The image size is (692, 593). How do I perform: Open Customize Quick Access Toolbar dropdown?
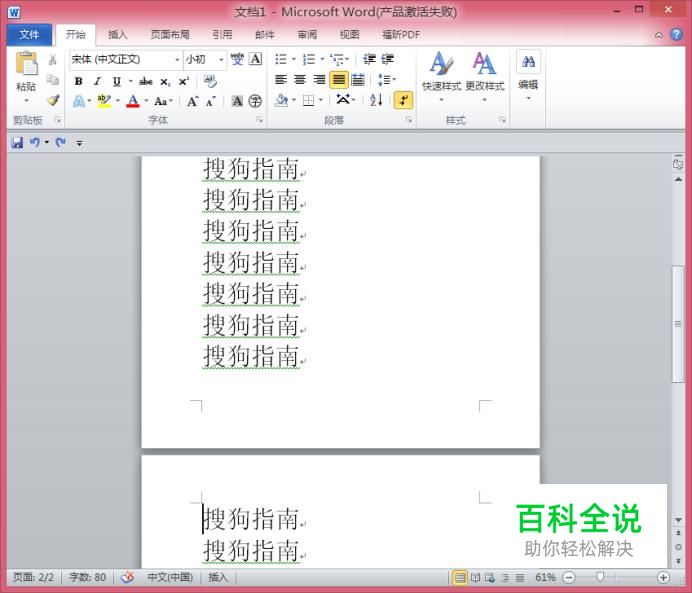point(79,143)
